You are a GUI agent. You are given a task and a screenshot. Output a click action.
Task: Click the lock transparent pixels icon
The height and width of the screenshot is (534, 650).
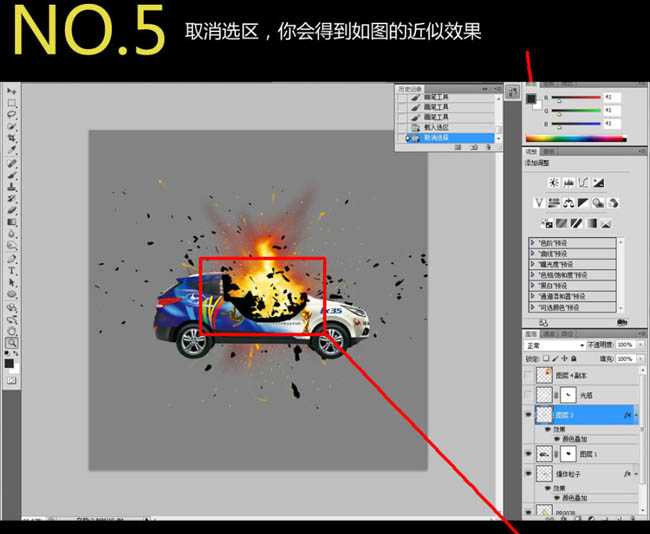point(547,358)
